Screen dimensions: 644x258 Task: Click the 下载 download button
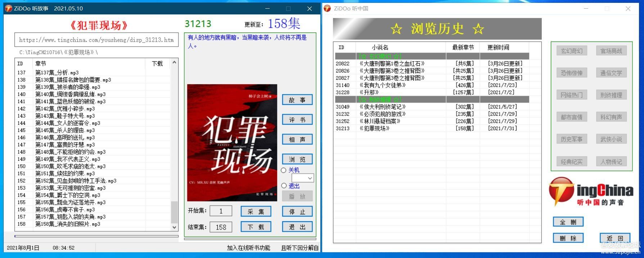[256, 227]
